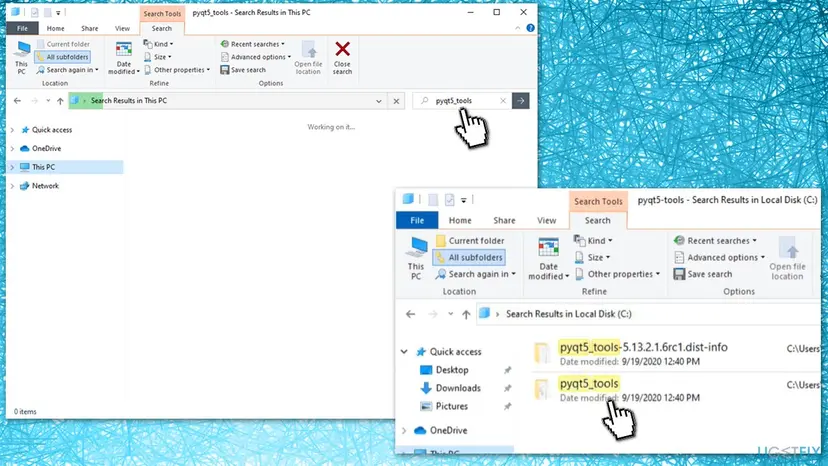
Task: Open Date modified filter in back window
Action: pyautogui.click(x=124, y=58)
